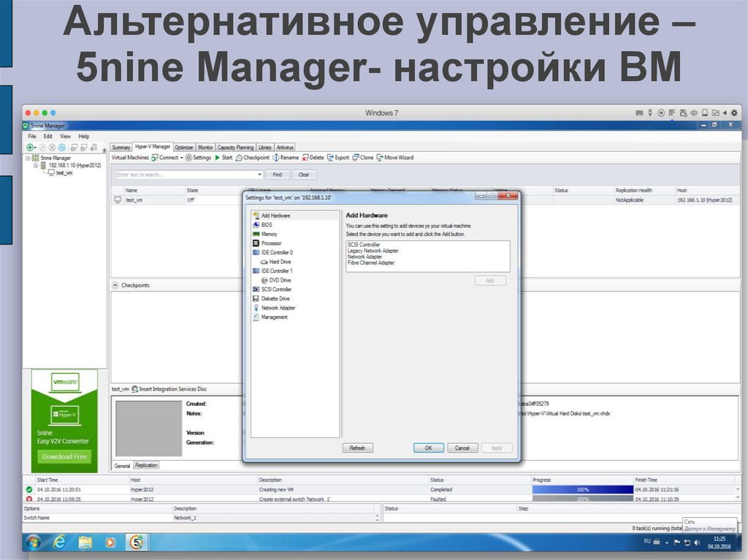748x560 pixels.
Task: Switch to the Capacity Planning tab
Action: point(236,147)
